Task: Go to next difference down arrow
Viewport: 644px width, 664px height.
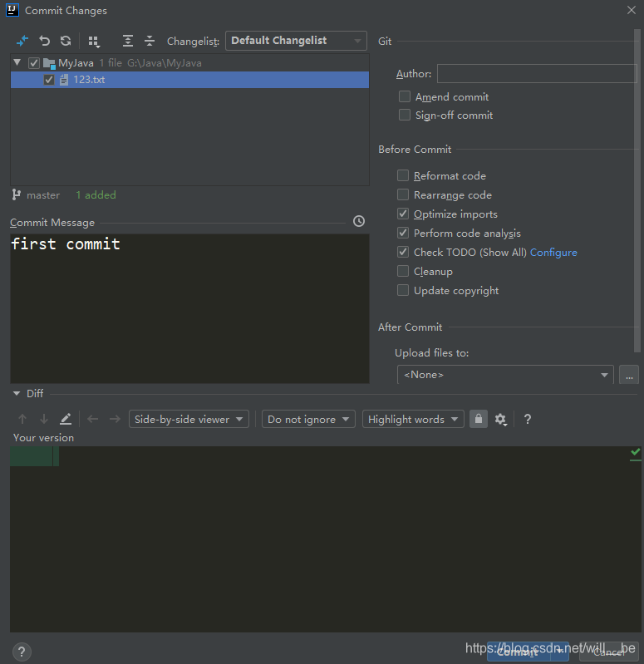Action: 44,419
